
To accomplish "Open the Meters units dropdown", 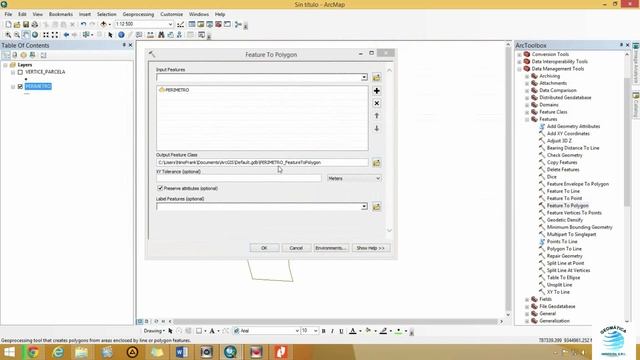I will pos(378,178).
